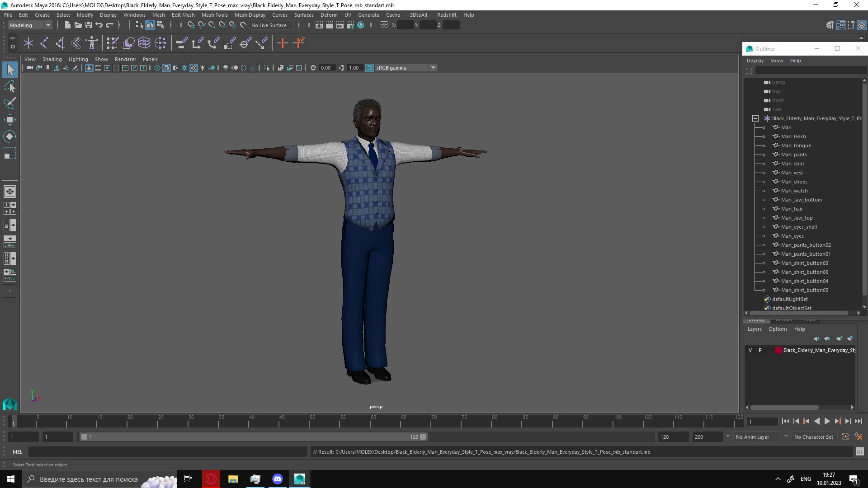Screen dimensions: 868x488
Task: Click the sRGB gamma color swatch
Action: coord(369,67)
